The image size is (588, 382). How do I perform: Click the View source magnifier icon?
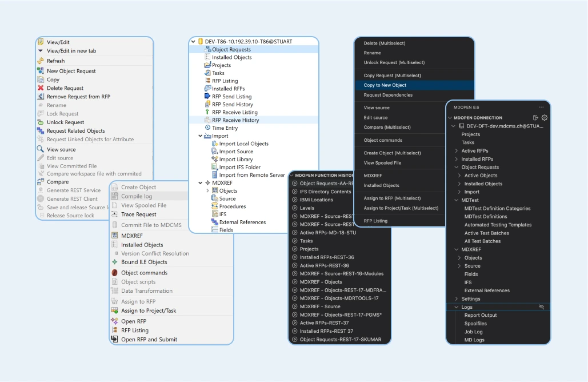[x=41, y=149]
